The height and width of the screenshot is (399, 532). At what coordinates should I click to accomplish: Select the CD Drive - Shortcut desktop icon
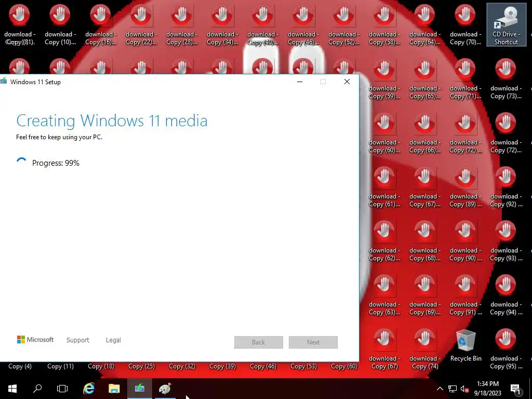(506, 25)
